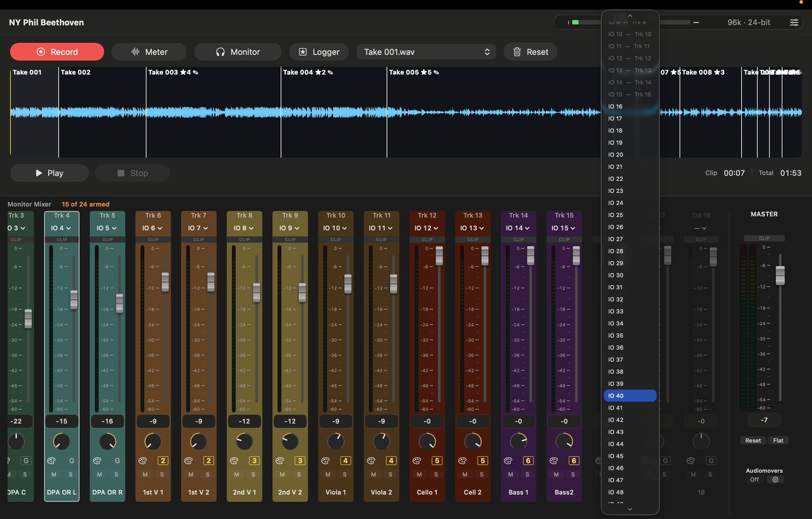
Task: Solo the Viola 1 channel
Action: point(345,474)
